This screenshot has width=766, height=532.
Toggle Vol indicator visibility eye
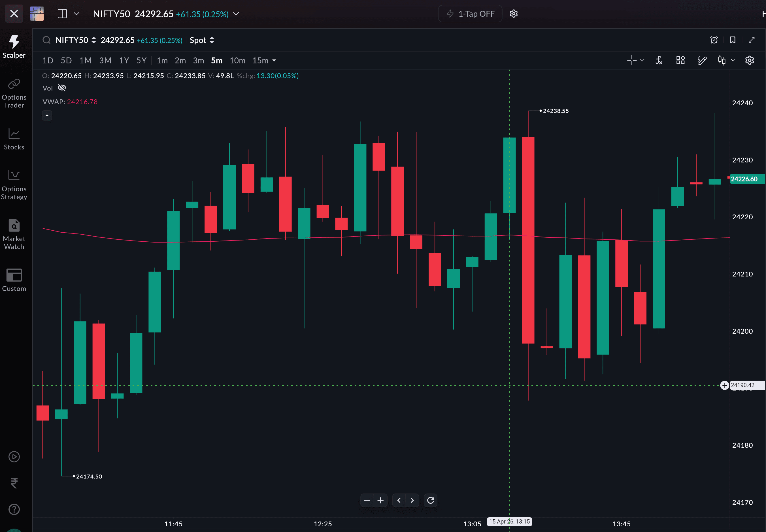[62, 88]
